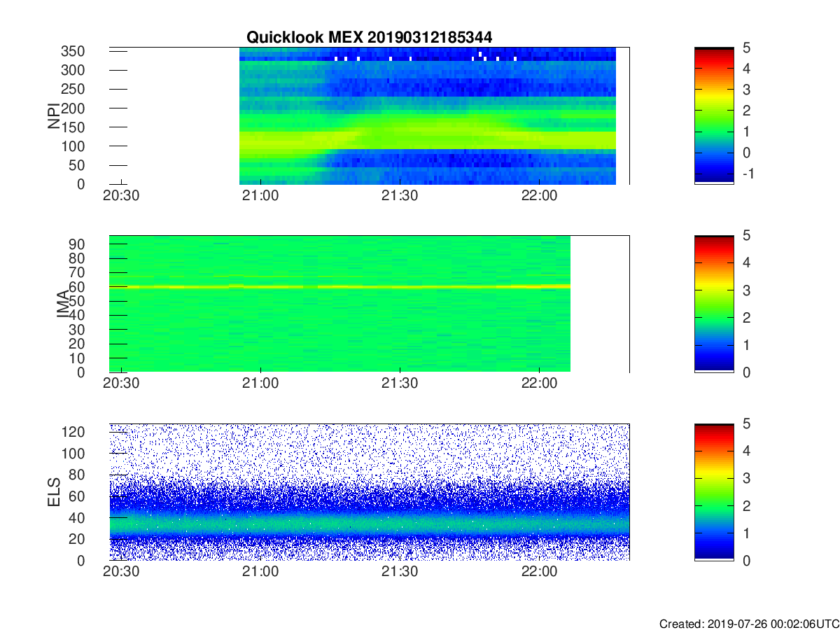The width and height of the screenshot is (840, 630).
Task: Click 20:30 under the IMA plot
Action: (x=122, y=384)
